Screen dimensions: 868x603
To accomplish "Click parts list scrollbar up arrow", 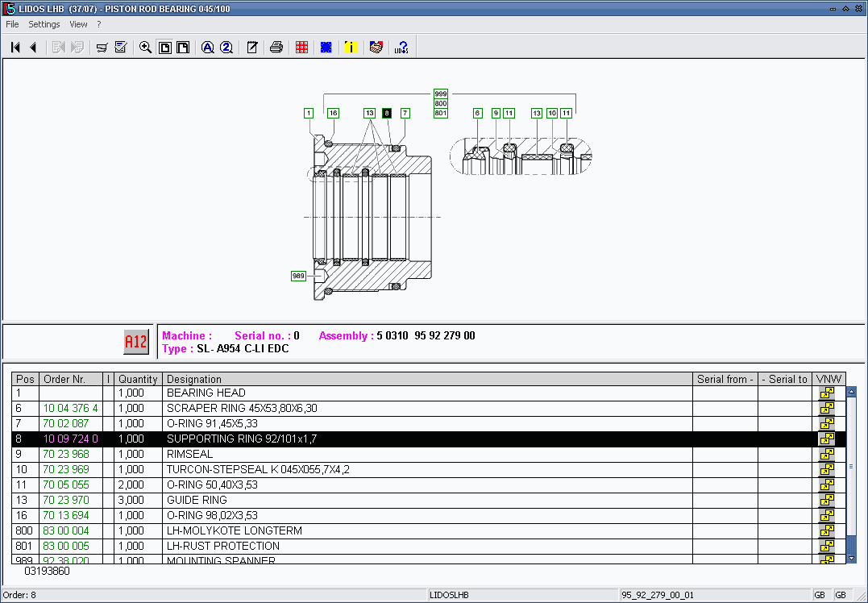I will tap(851, 392).
